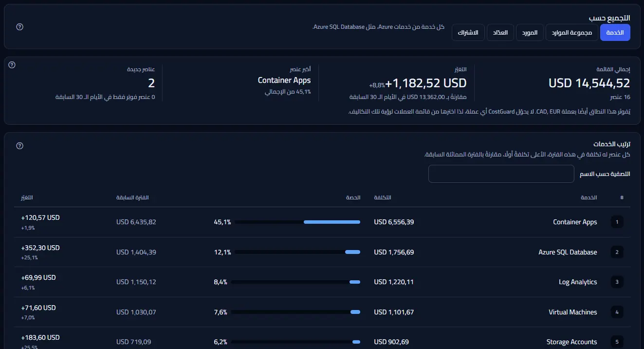Click rank badge 4 in the table
The width and height of the screenshot is (644, 349).
(617, 312)
